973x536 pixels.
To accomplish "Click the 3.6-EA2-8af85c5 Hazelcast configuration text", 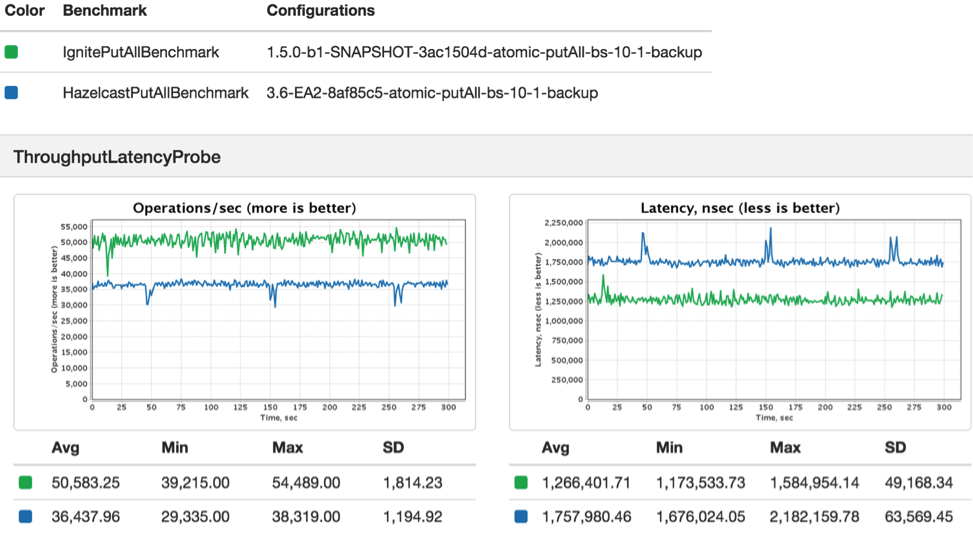I will click(x=433, y=93).
